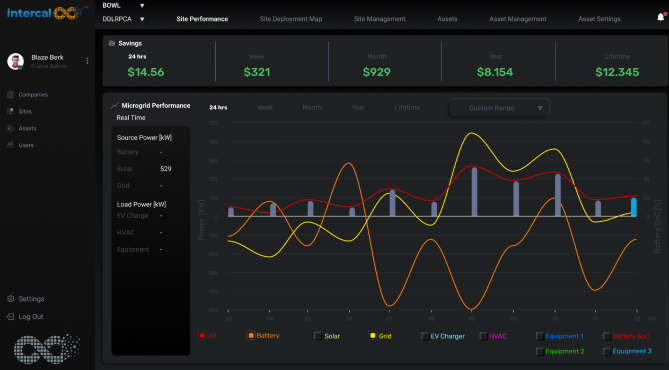Click the $12.345 lifetime savings value
This screenshot has height=370, width=669.
click(x=617, y=72)
